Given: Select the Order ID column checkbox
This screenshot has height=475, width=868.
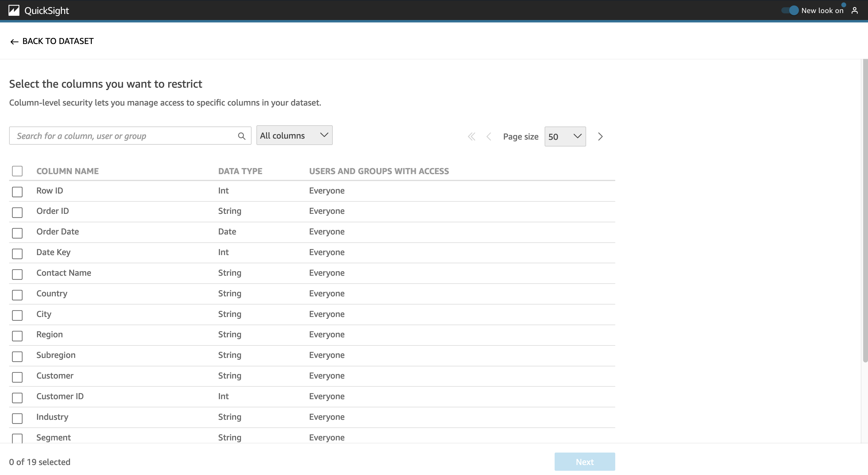Looking at the screenshot, I should [17, 212].
